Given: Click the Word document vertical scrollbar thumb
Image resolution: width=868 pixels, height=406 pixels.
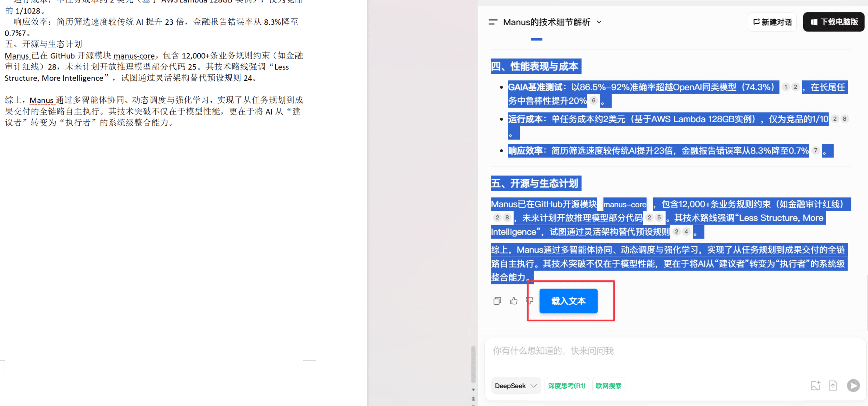Looking at the screenshot, I should click(473, 365).
